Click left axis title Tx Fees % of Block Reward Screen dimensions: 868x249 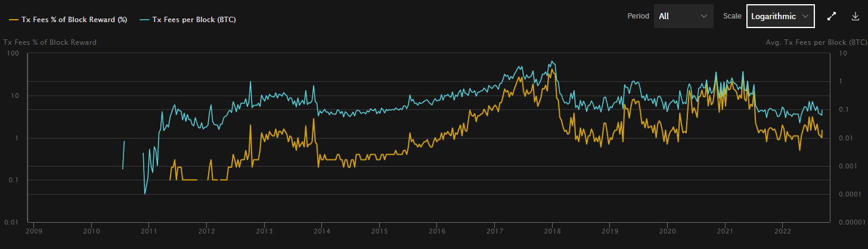pos(50,42)
